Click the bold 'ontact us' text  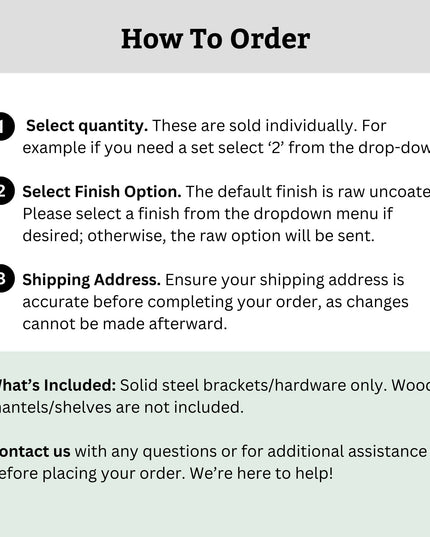point(34,451)
